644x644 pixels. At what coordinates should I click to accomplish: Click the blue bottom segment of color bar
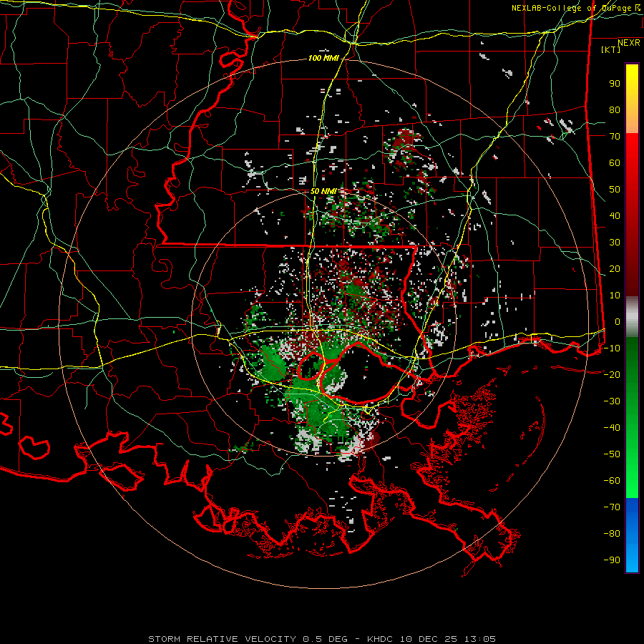click(632, 535)
